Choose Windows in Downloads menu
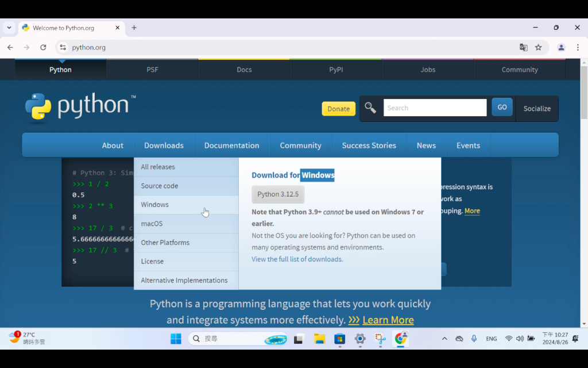The image size is (588, 368). (x=186, y=205)
